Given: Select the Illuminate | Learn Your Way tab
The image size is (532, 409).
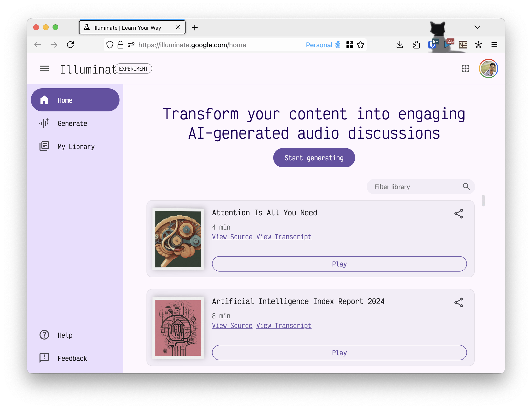Looking at the screenshot, I should [132, 27].
